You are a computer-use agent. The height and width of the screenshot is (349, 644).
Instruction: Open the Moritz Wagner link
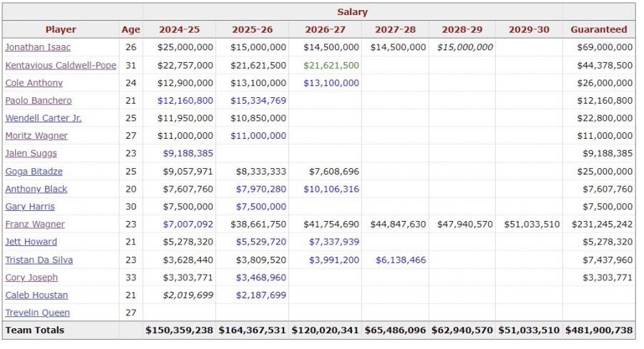[36, 136]
